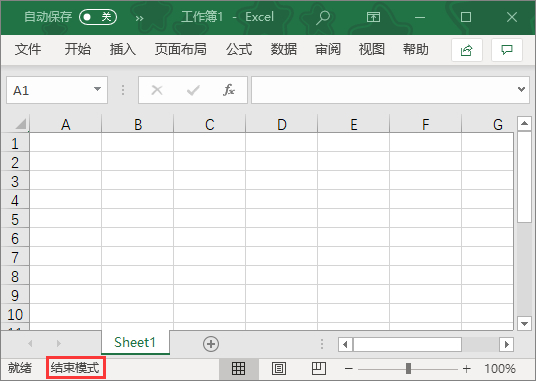Open Ribbon Display Options icon
Image resolution: width=536 pixels, height=381 pixels.
(373, 17)
